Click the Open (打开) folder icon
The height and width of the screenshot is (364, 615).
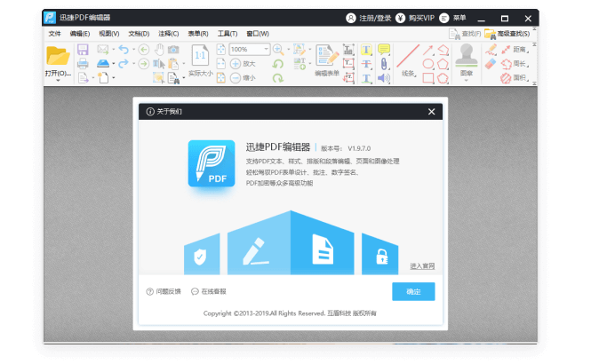58,56
